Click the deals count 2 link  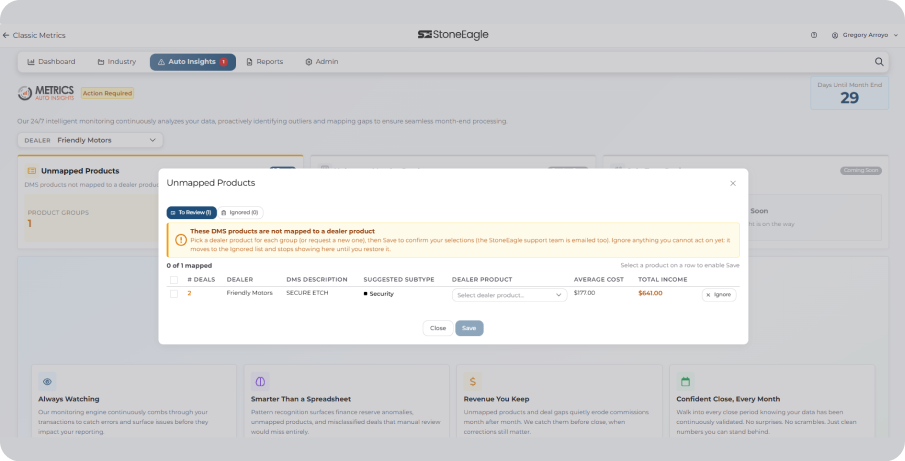coord(189,294)
